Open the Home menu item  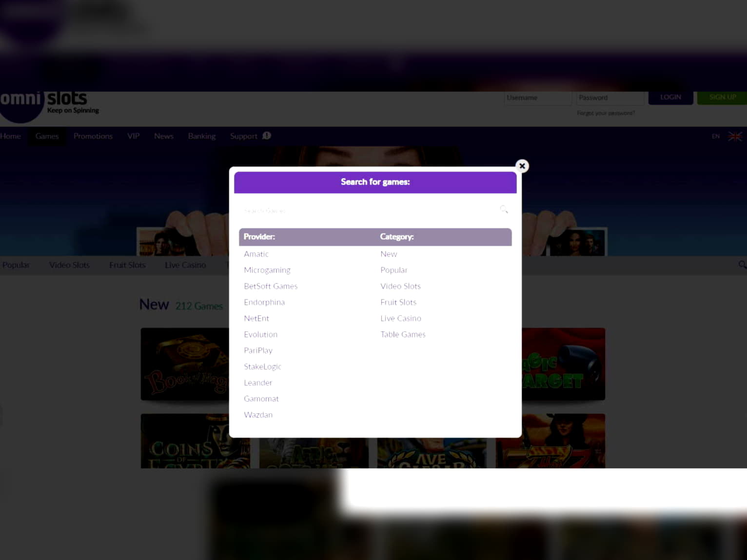(10, 136)
